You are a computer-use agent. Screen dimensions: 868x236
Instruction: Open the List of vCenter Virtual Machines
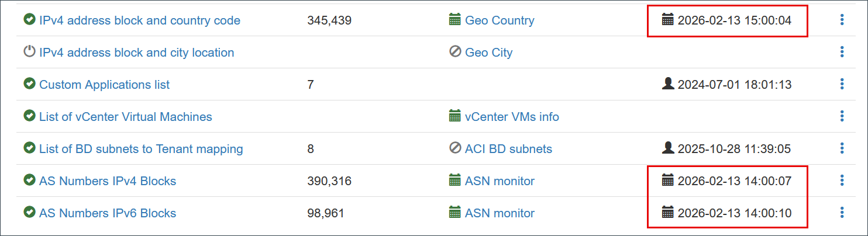click(125, 117)
